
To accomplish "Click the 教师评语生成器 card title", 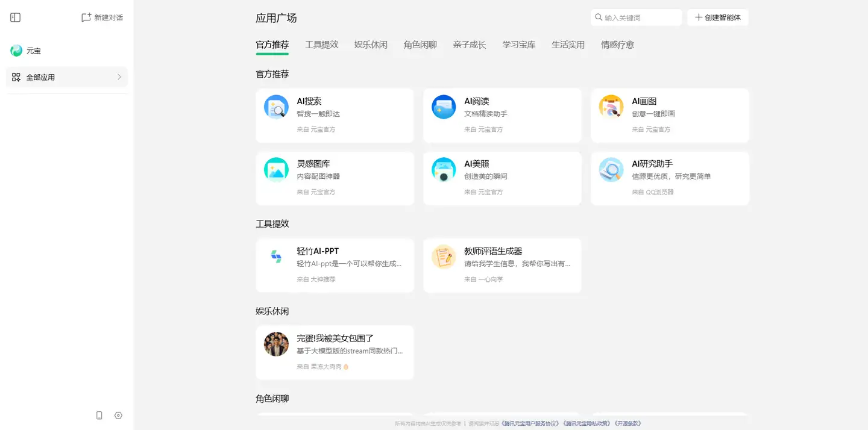I will [493, 251].
